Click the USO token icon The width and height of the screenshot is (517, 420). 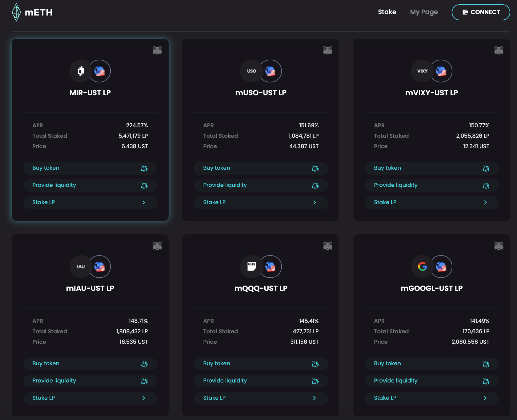click(x=251, y=71)
